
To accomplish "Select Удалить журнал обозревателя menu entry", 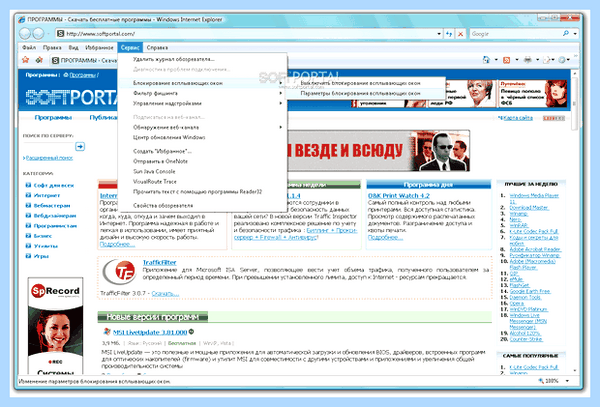I will tap(202, 59).
